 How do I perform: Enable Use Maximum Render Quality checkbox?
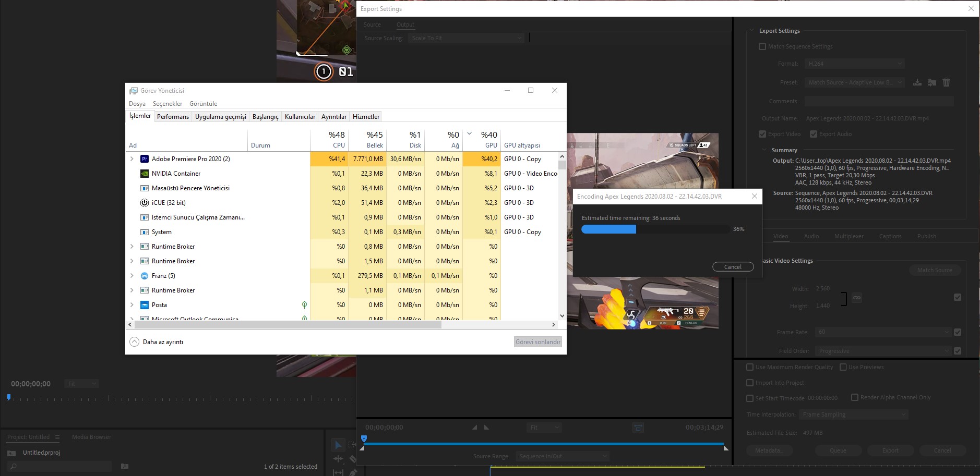[750, 367]
